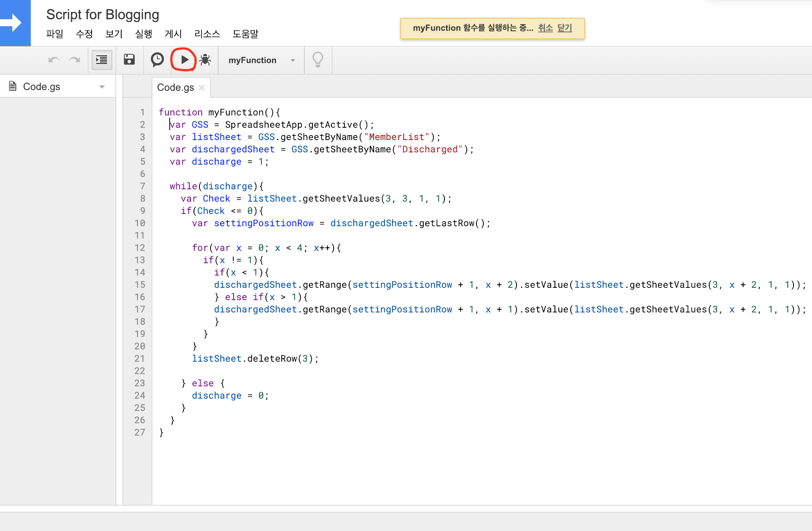Toggle the indent formatting button

pyautogui.click(x=102, y=60)
